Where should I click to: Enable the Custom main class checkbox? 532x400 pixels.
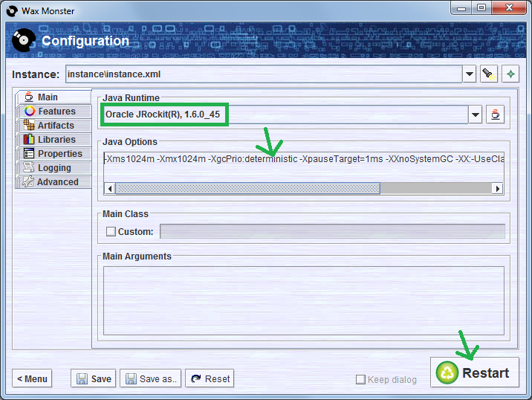click(111, 231)
